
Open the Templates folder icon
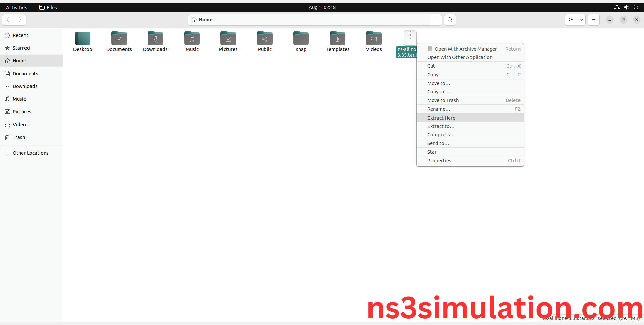tap(337, 38)
